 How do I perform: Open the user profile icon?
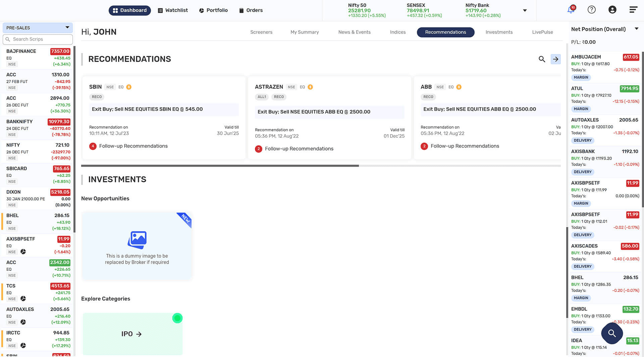[x=612, y=10]
